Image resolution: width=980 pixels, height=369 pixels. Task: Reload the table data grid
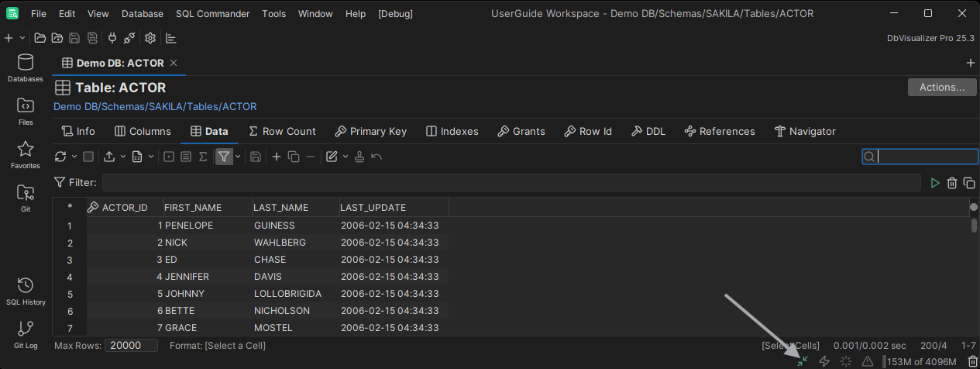(x=60, y=157)
